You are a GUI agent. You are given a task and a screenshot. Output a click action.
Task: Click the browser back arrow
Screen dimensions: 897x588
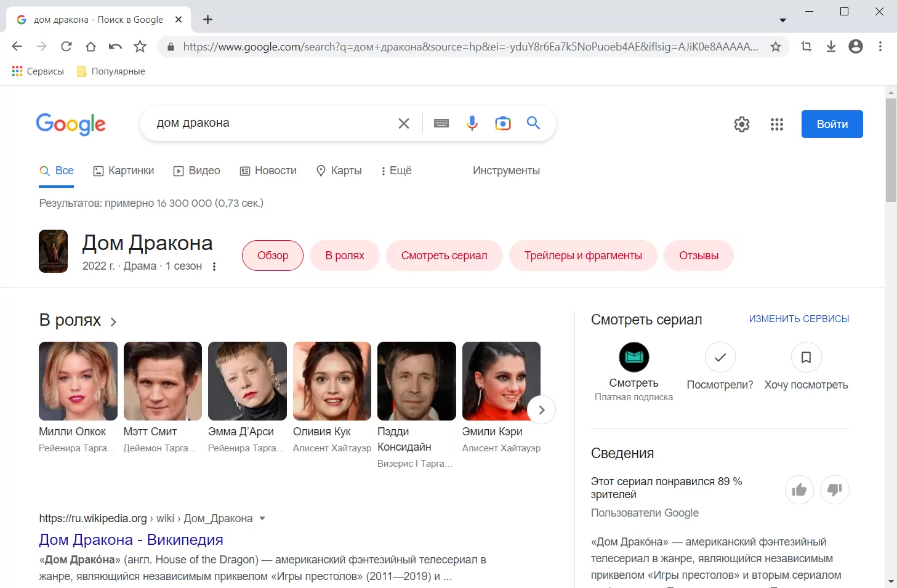17,46
